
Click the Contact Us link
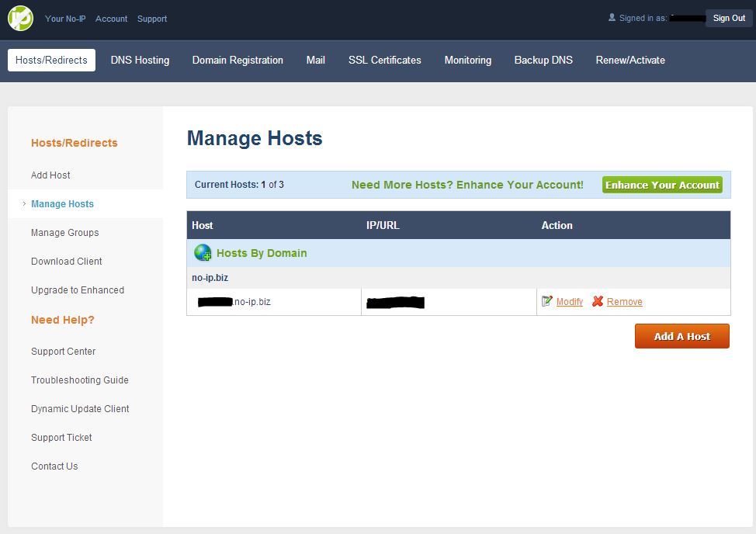tap(54, 466)
